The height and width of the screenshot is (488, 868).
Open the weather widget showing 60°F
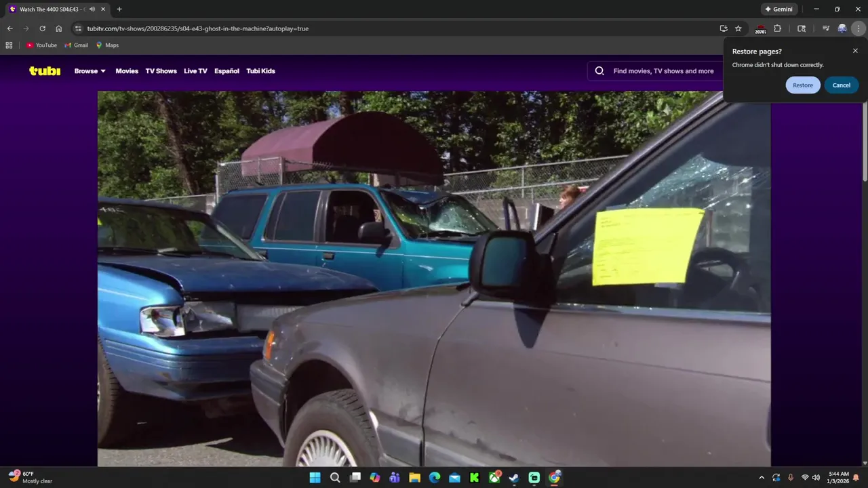tap(31, 477)
